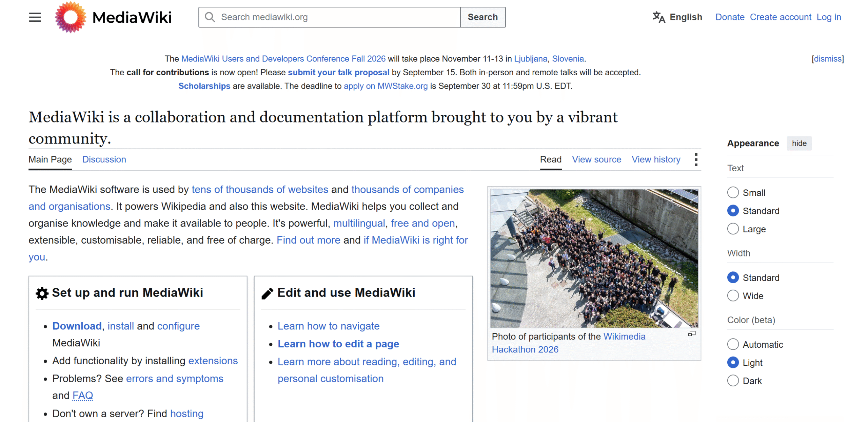The width and height of the screenshot is (868, 422).
Task: Click the magnifier icon in search box
Action: click(210, 17)
